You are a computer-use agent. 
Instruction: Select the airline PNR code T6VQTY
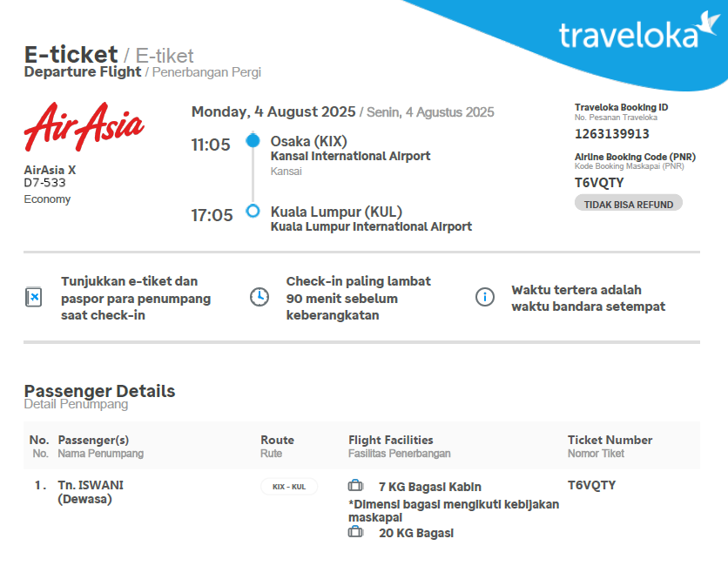(599, 183)
